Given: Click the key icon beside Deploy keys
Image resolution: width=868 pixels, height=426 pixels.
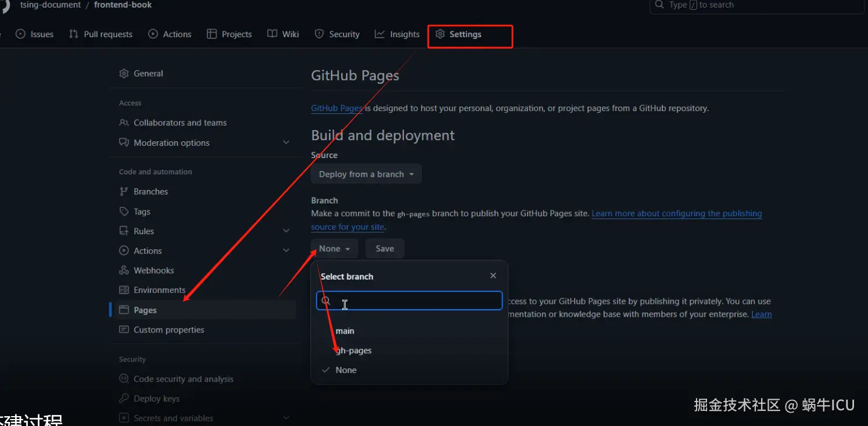Looking at the screenshot, I should point(124,399).
